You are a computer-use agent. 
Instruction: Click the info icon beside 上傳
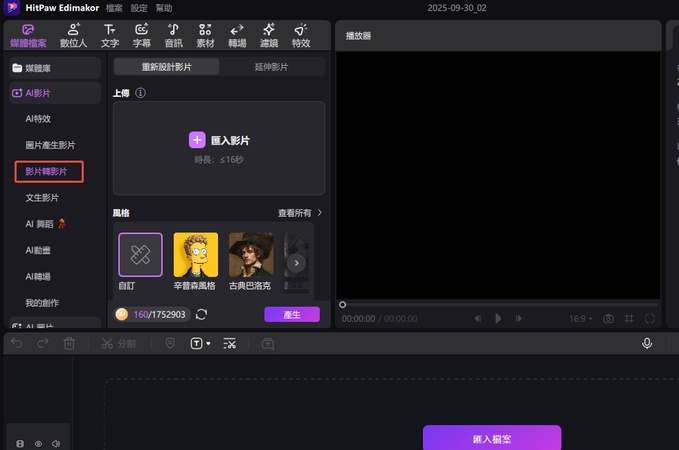point(141,93)
